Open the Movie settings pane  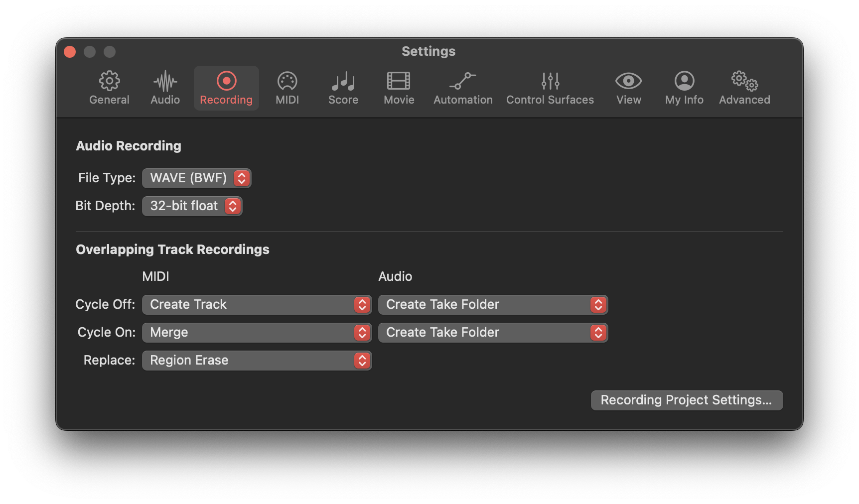[398, 88]
